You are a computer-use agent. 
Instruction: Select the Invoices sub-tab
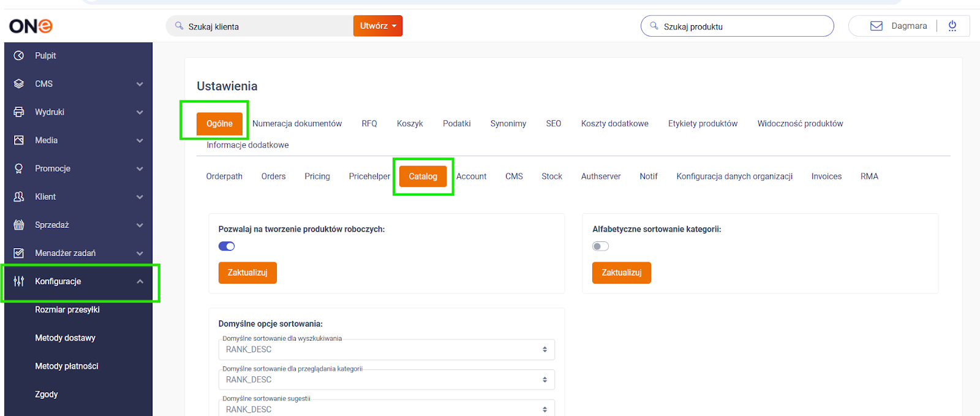826,176
